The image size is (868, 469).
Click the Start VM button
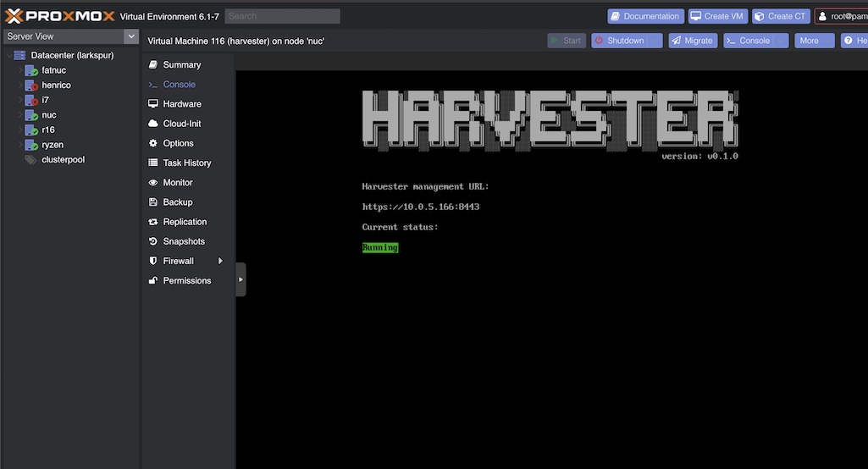tap(567, 41)
